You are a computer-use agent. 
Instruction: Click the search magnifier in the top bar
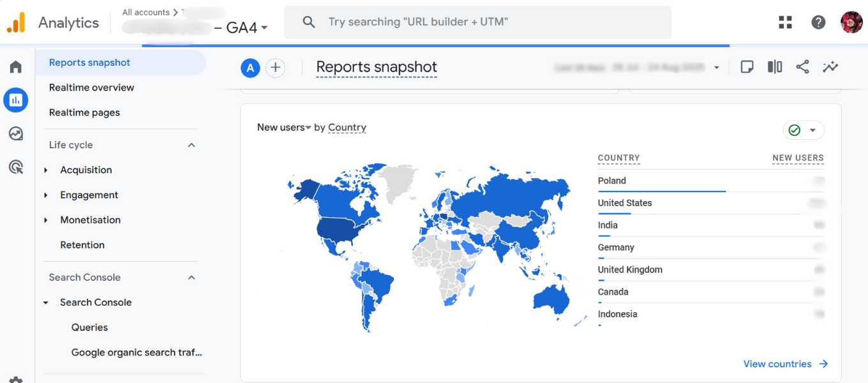308,21
